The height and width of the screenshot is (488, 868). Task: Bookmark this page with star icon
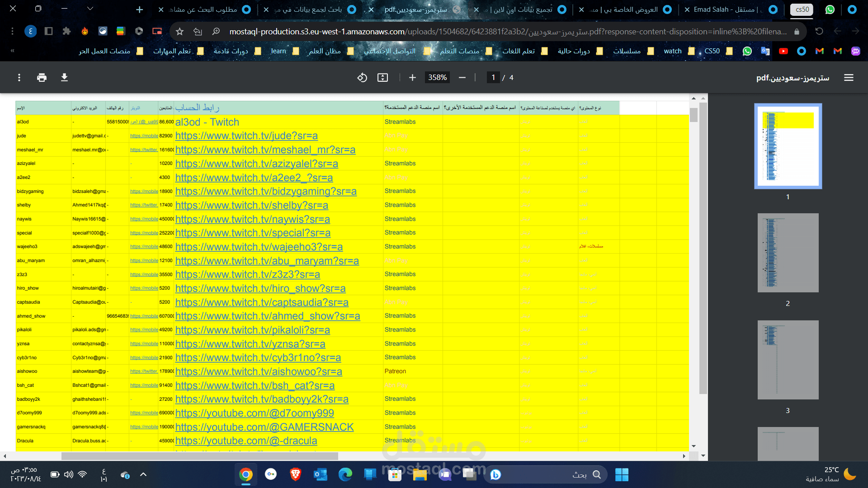[179, 31]
